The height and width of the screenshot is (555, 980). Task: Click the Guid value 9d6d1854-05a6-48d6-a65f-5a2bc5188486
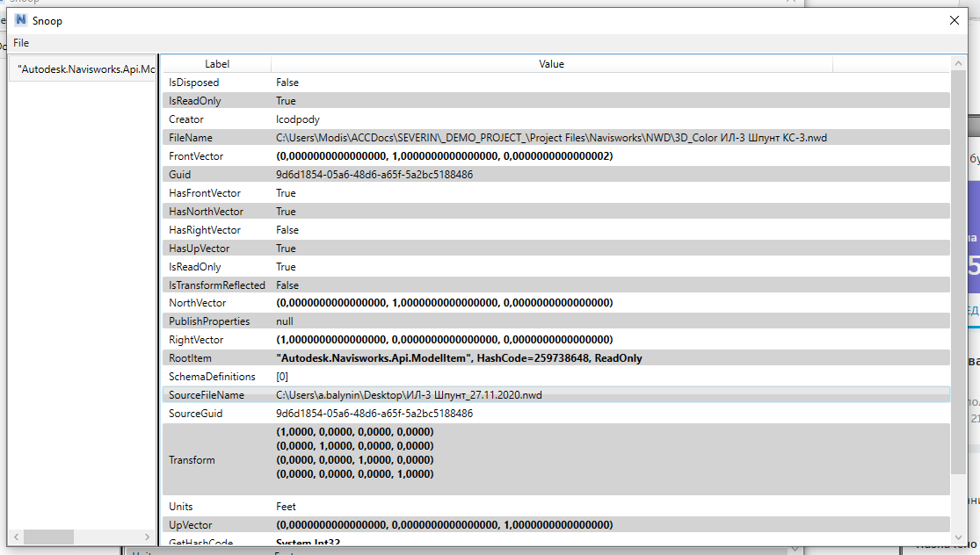point(374,175)
